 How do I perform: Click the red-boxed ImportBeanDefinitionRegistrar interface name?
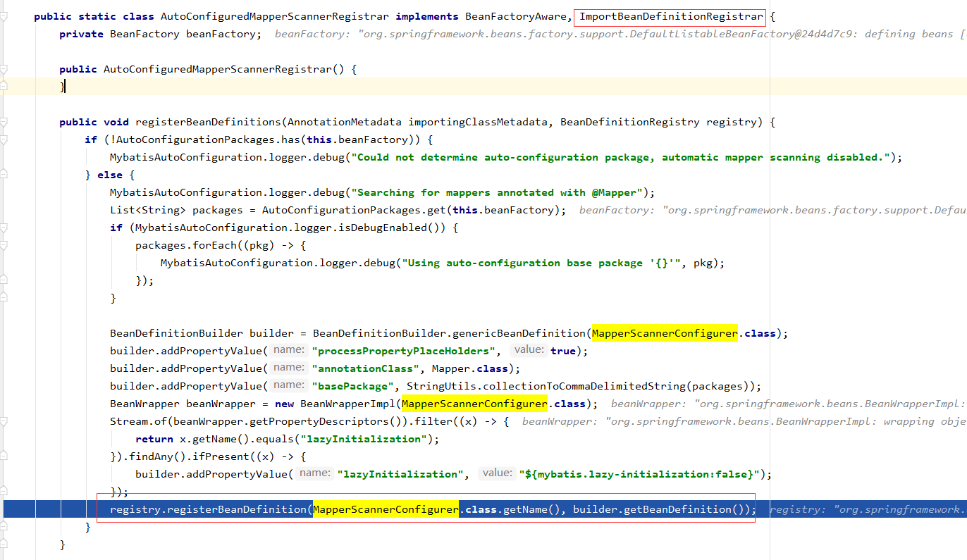(x=670, y=16)
